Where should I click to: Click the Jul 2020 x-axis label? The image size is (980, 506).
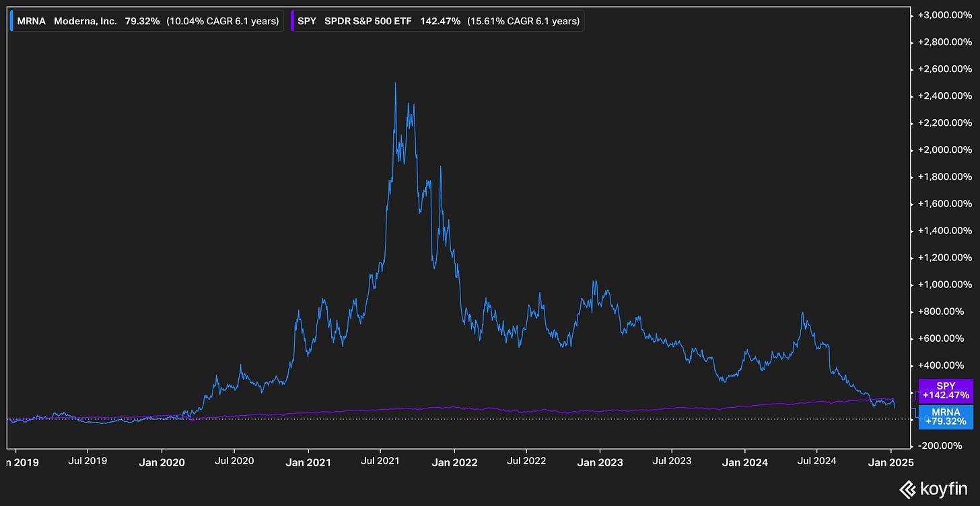tap(234, 462)
